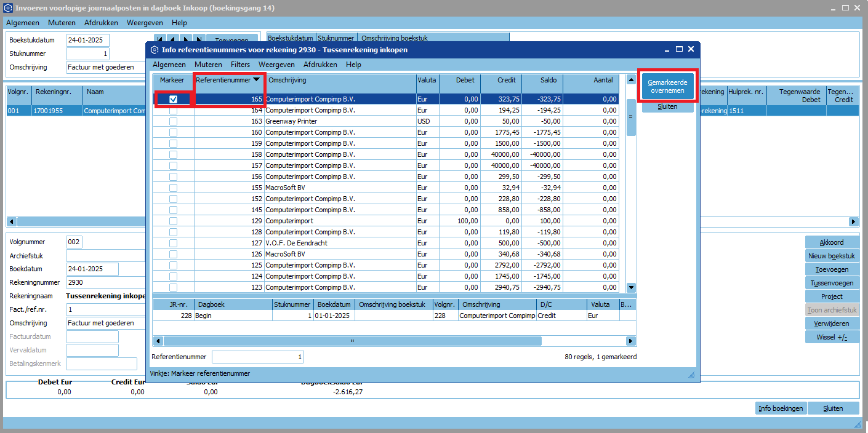This screenshot has width=868, height=433.
Task: Open the Filters menu in the dialog
Action: coord(240,65)
